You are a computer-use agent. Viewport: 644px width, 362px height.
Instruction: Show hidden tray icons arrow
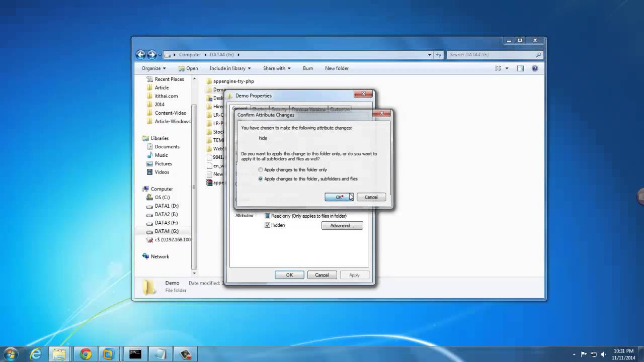pos(574,354)
